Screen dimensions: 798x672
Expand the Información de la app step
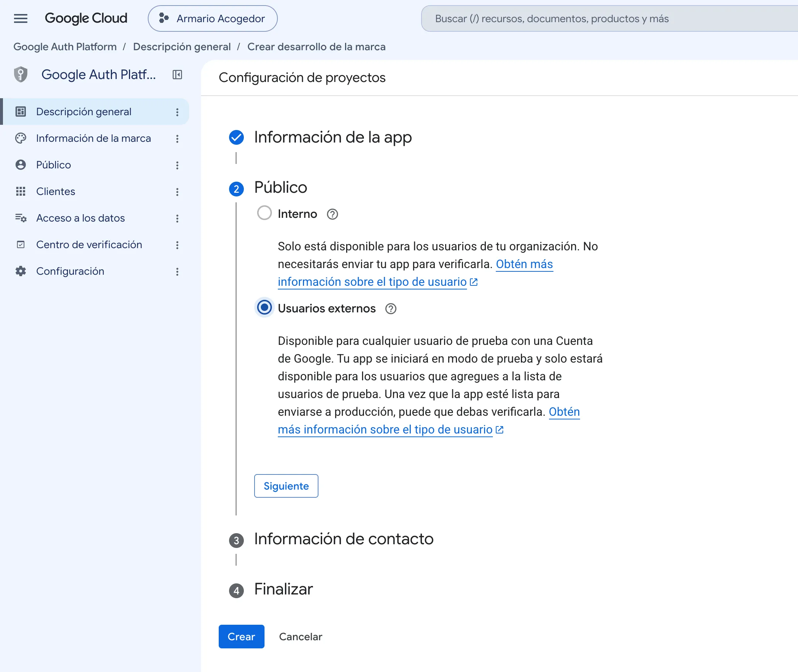pyautogui.click(x=333, y=137)
